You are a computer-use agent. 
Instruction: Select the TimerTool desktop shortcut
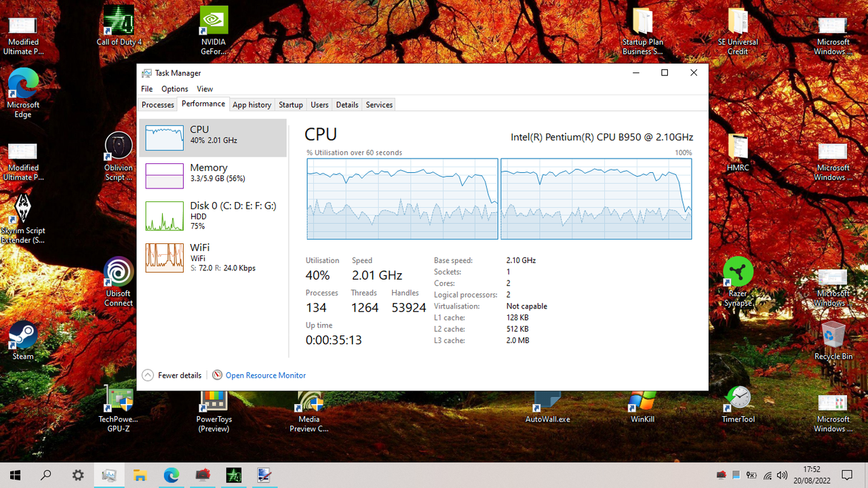coord(738,404)
